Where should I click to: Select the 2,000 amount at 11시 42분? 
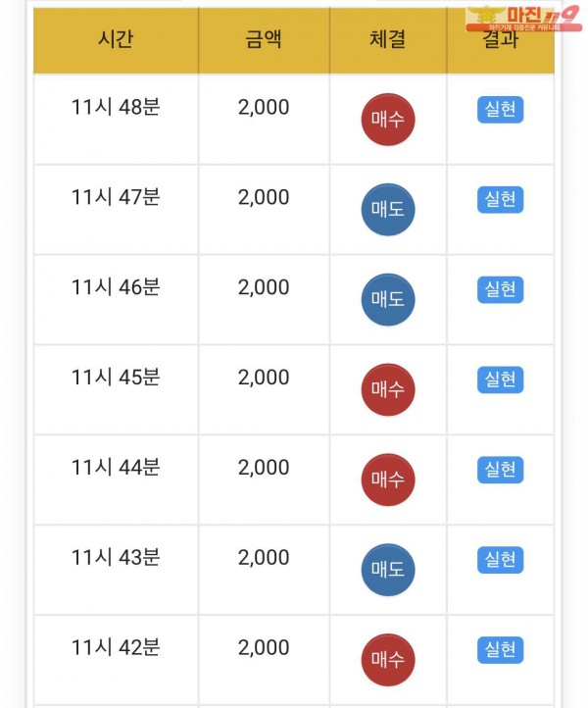tap(264, 647)
